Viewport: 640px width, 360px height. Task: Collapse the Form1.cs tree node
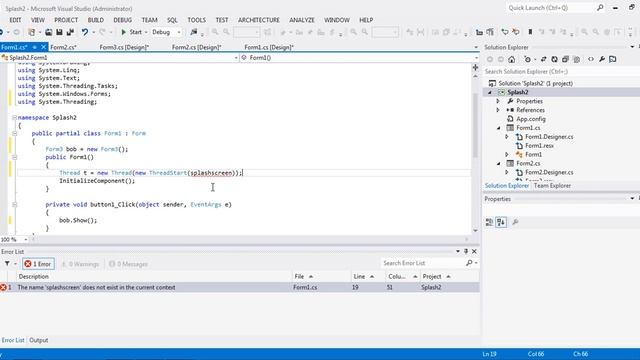click(x=499, y=128)
